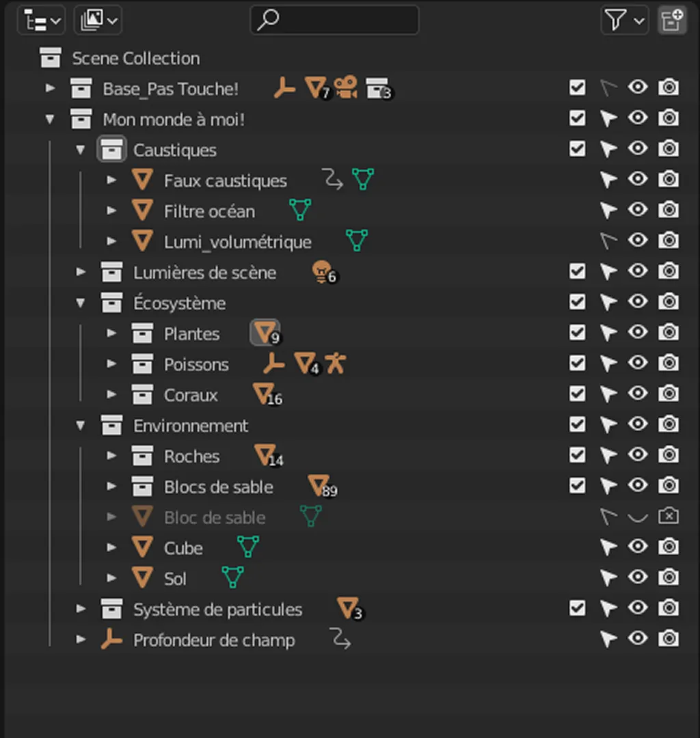This screenshot has height=738, width=700.
Task: Click the armature icon in Poissons row
Action: coord(334,364)
